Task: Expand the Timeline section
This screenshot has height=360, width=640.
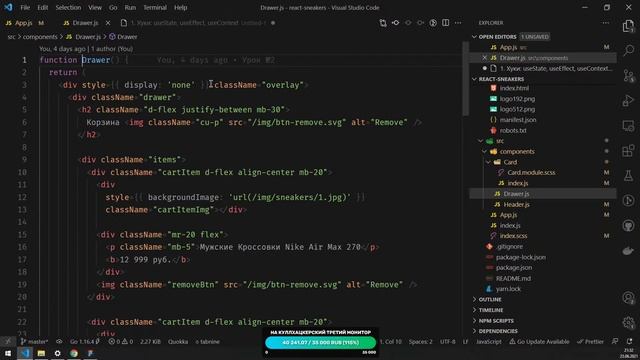Action: click(x=491, y=310)
